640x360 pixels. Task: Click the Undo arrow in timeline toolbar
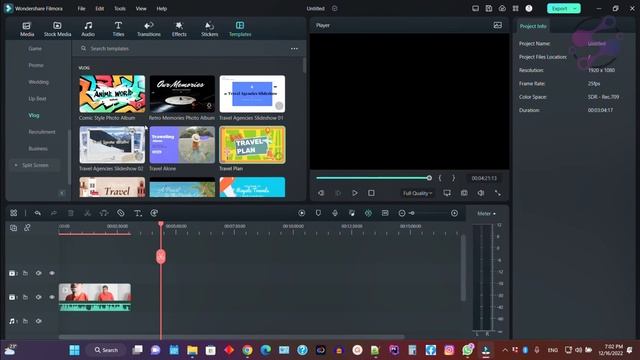pos(38,213)
